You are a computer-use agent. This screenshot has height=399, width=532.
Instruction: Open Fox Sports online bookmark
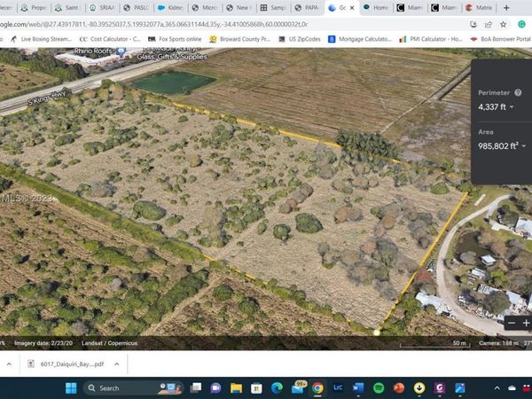(x=175, y=39)
